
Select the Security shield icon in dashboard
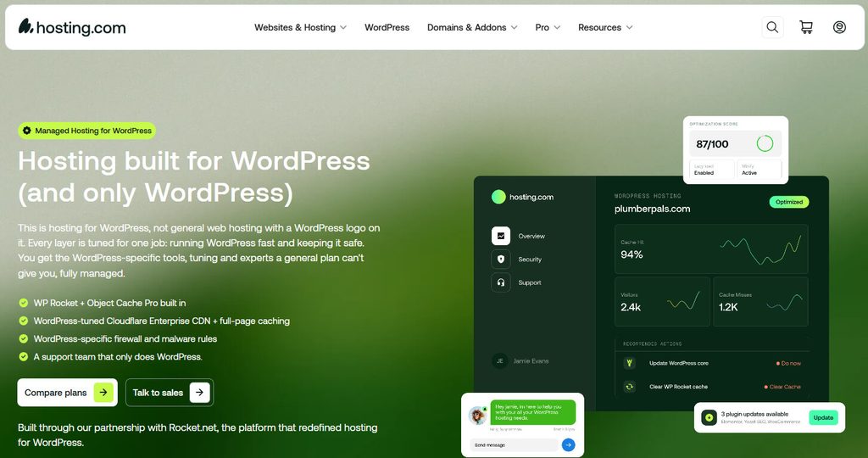[501, 260]
